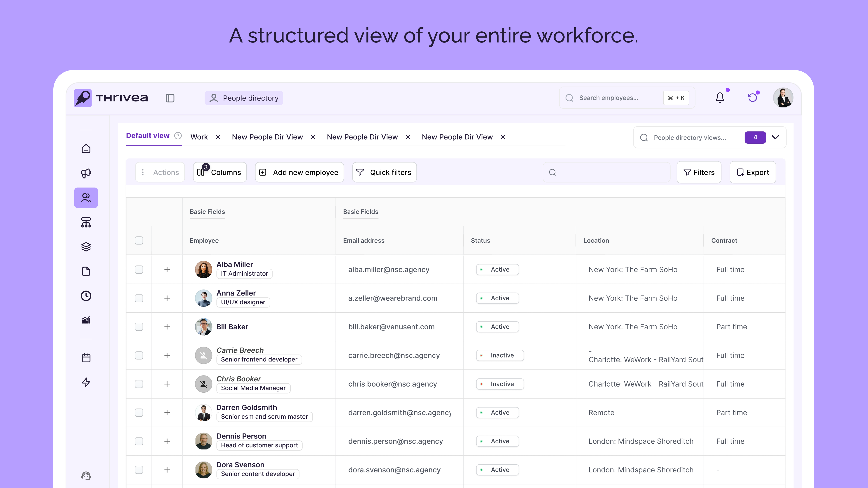This screenshot has width=868, height=488.
Task: Click the history refresh icon in header
Action: [752, 98]
